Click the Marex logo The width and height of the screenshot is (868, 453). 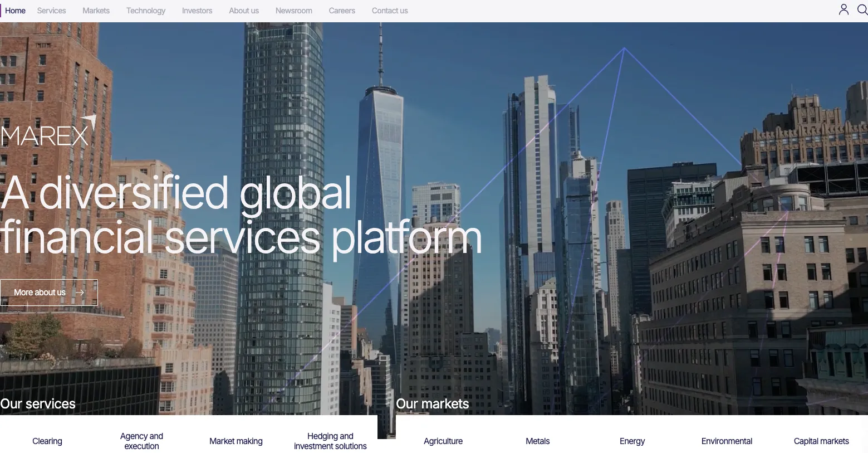(x=48, y=131)
